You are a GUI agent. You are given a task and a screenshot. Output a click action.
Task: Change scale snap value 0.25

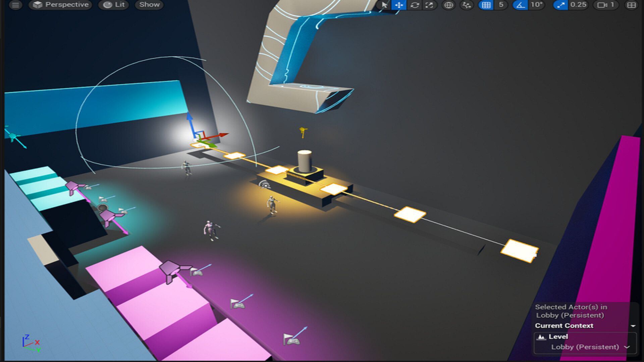[578, 5]
